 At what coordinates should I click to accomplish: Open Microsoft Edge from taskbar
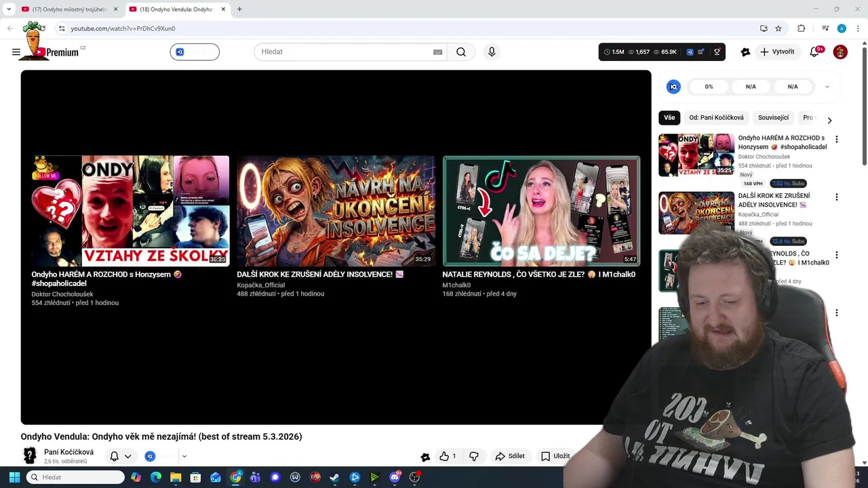point(156,477)
